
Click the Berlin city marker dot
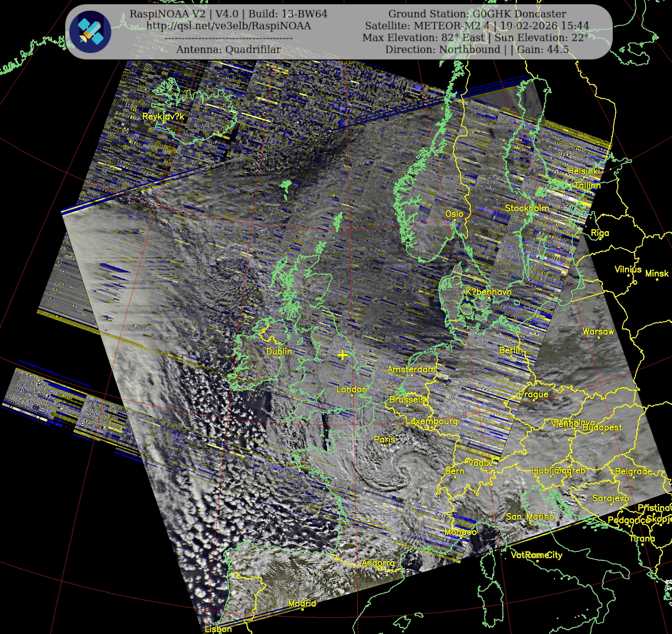[x=511, y=356]
